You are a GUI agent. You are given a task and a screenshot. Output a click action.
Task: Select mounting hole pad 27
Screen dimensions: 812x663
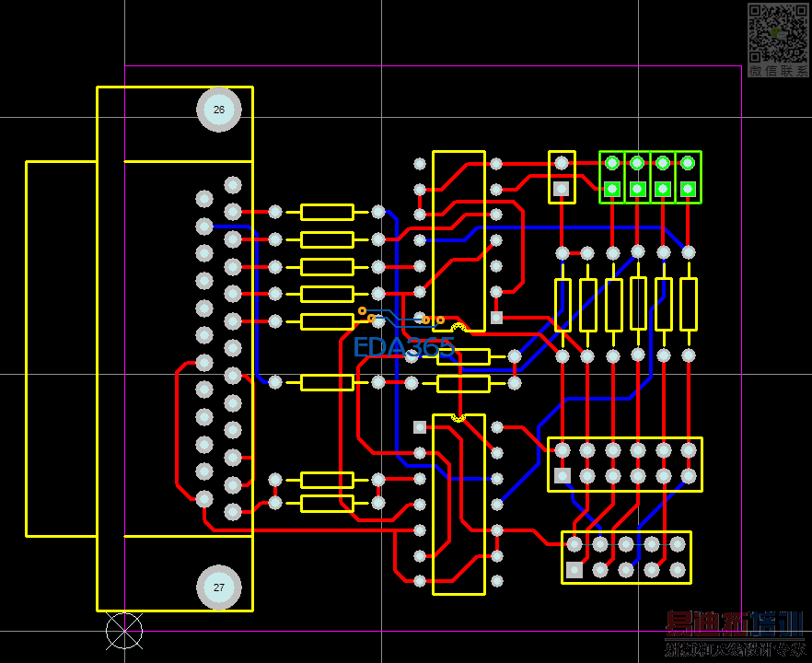click(219, 587)
